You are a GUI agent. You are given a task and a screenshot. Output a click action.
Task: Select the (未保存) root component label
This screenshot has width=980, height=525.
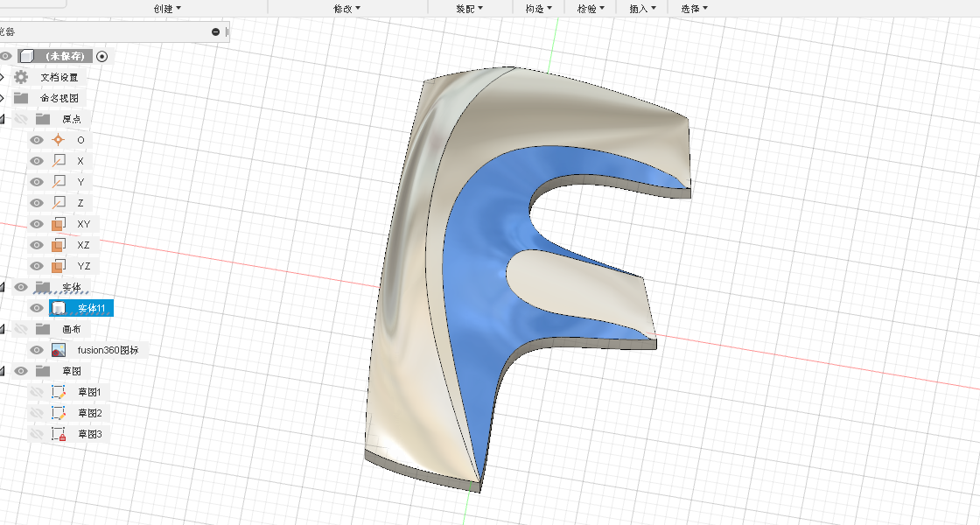[x=65, y=56]
